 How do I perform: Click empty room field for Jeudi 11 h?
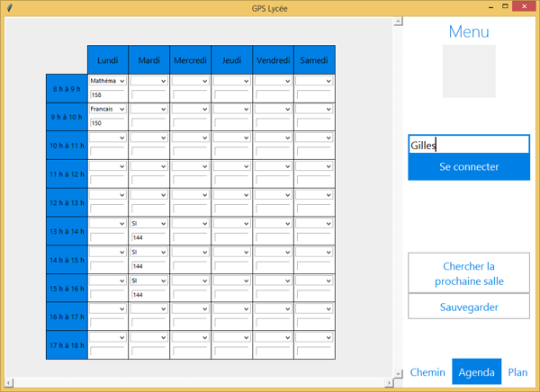pos(231,180)
